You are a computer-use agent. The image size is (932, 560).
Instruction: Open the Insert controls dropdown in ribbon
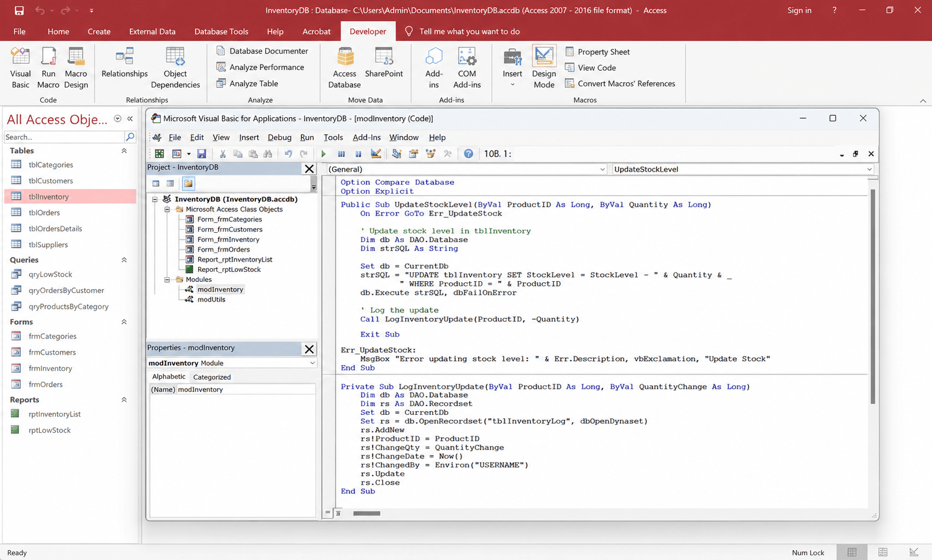pyautogui.click(x=512, y=68)
